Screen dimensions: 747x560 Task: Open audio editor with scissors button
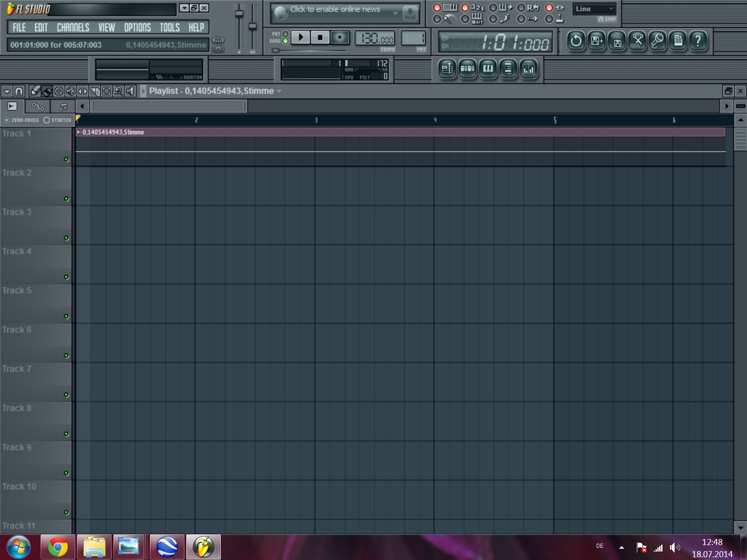pos(637,41)
